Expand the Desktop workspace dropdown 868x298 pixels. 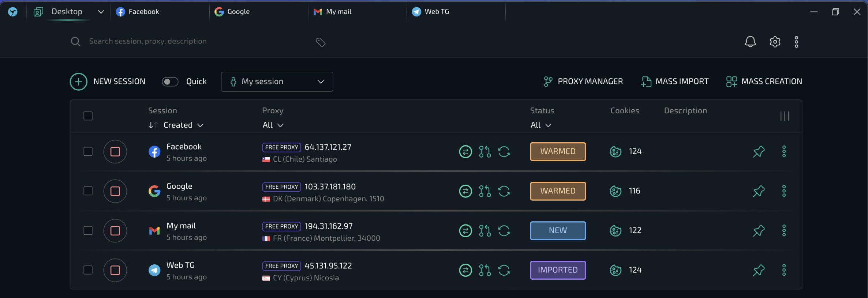101,12
